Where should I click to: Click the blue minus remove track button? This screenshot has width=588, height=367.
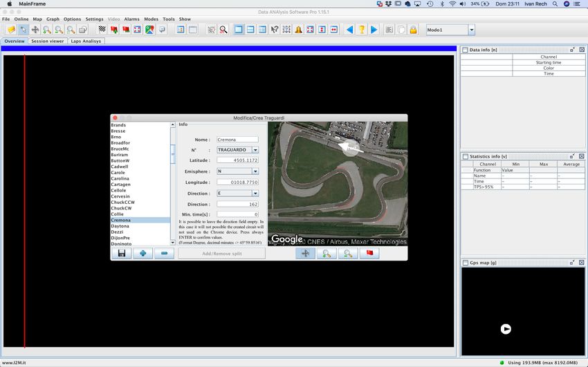pyautogui.click(x=164, y=254)
